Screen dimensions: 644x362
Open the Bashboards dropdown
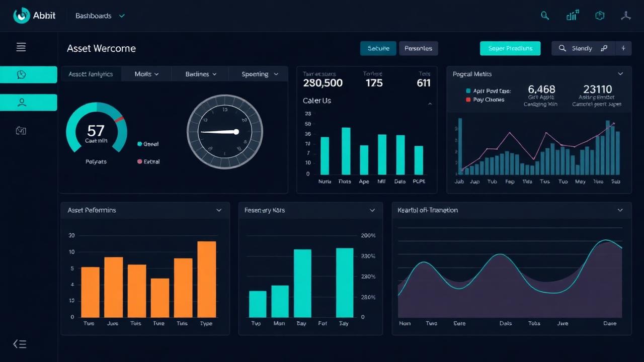(100, 16)
